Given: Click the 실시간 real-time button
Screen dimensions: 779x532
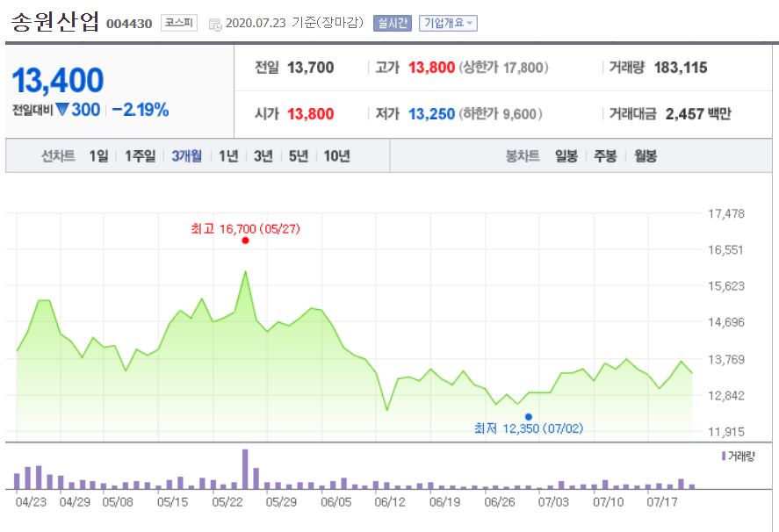Looking at the screenshot, I should coord(392,23).
